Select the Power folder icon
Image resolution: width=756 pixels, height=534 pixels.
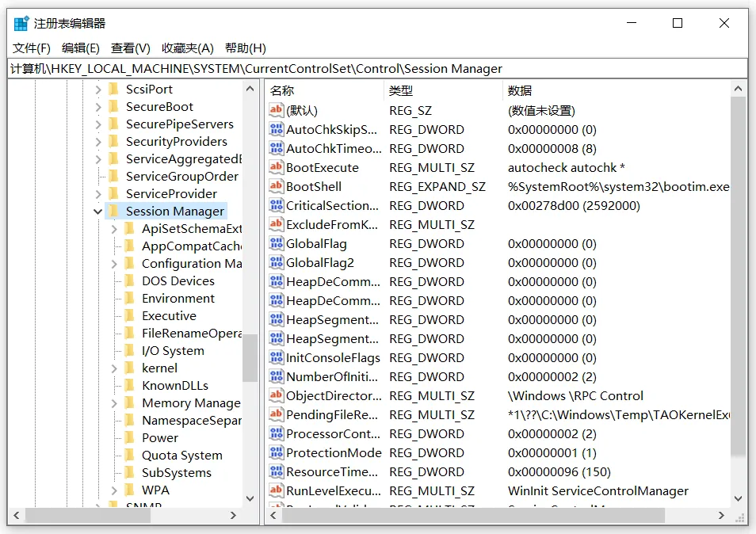pyautogui.click(x=130, y=437)
